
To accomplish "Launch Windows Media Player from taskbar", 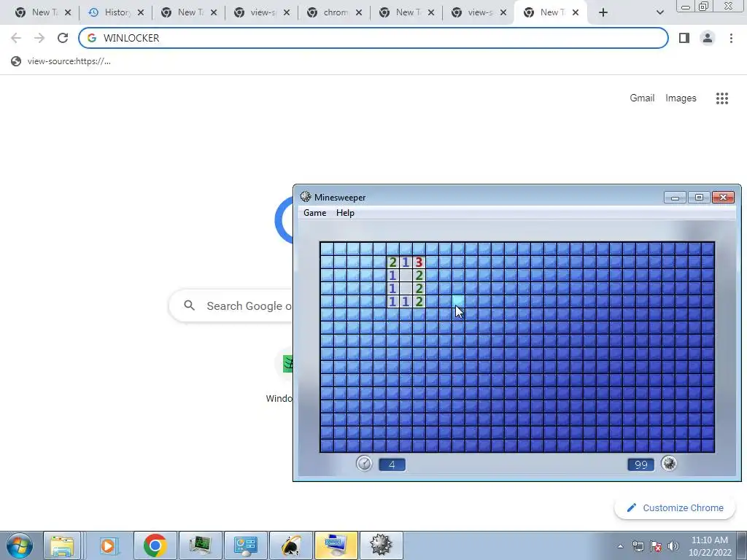I will click(x=108, y=545).
